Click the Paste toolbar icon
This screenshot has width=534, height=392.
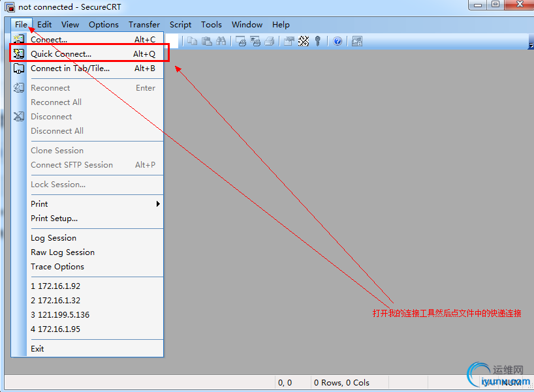207,41
